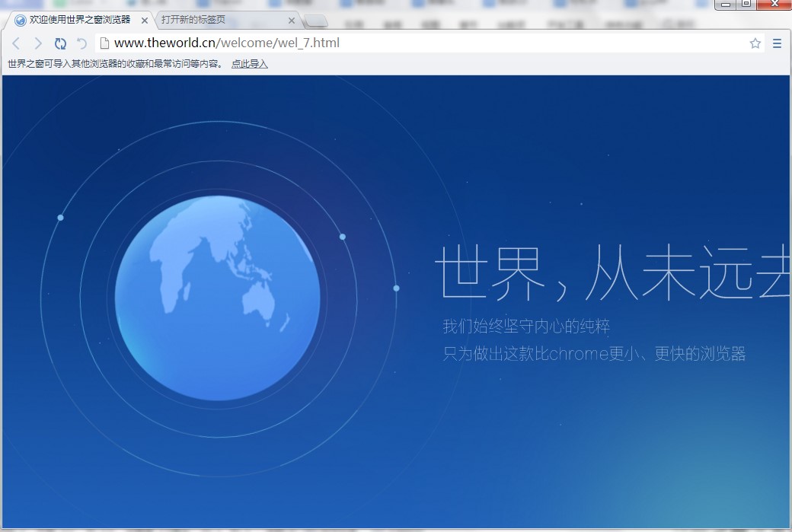Select the 欢迎使用世界之窗浏览器 tab
The width and height of the screenshot is (792, 532).
(80, 20)
